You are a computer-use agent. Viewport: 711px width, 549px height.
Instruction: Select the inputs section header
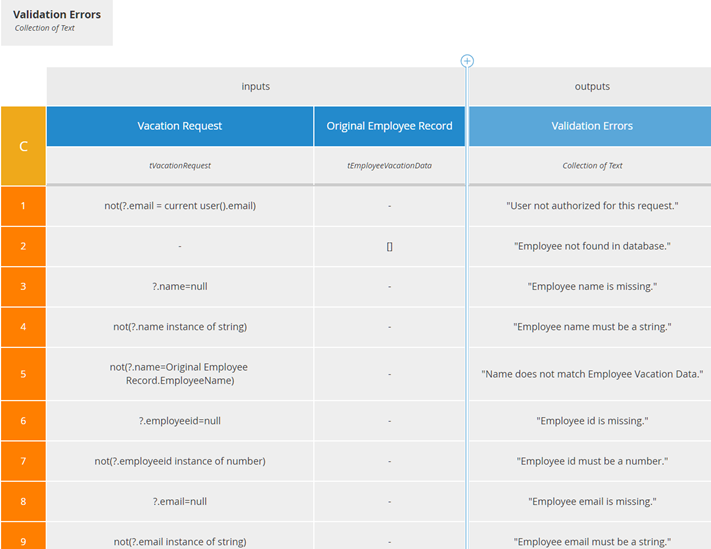pyautogui.click(x=256, y=87)
